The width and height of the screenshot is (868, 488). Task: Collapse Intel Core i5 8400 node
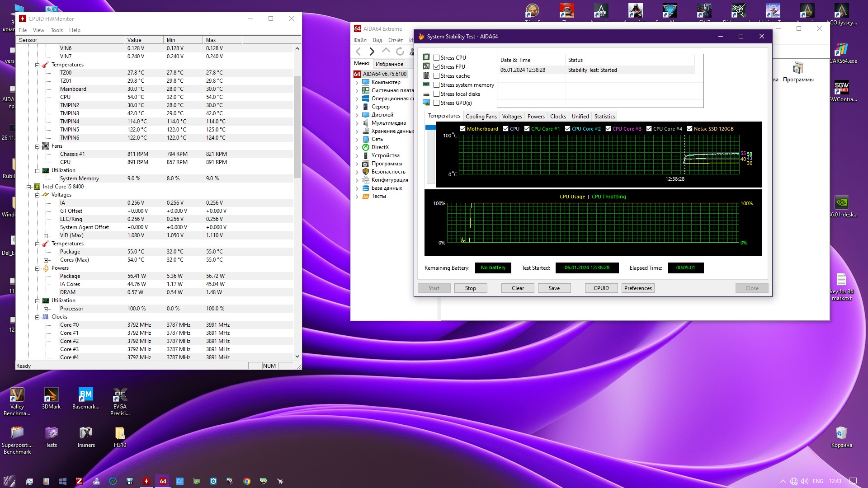coord(29,187)
